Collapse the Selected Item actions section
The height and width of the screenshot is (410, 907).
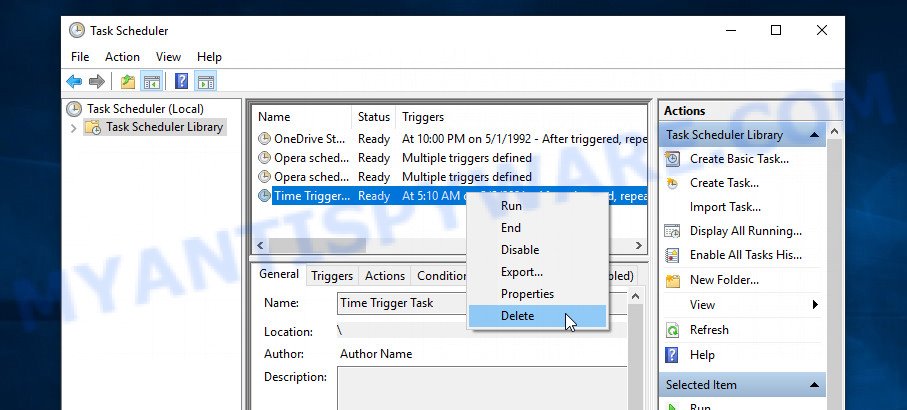814,385
